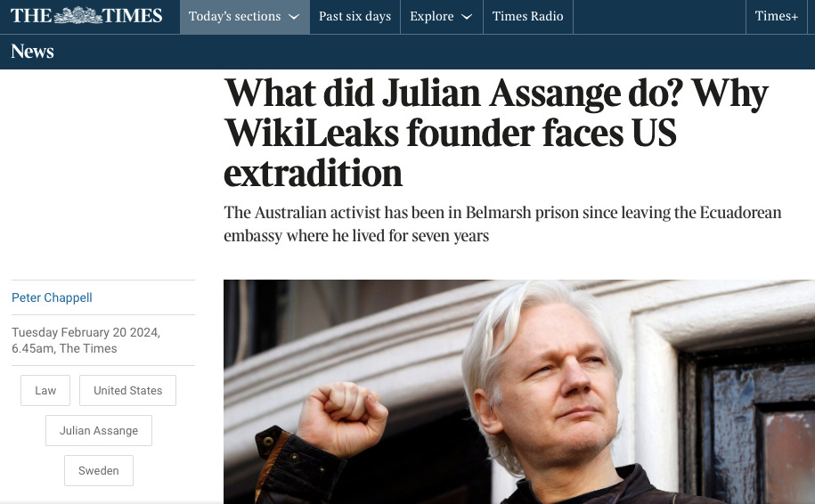
Task: Click THE TIMES masthead wordmark
Action: pos(86,16)
